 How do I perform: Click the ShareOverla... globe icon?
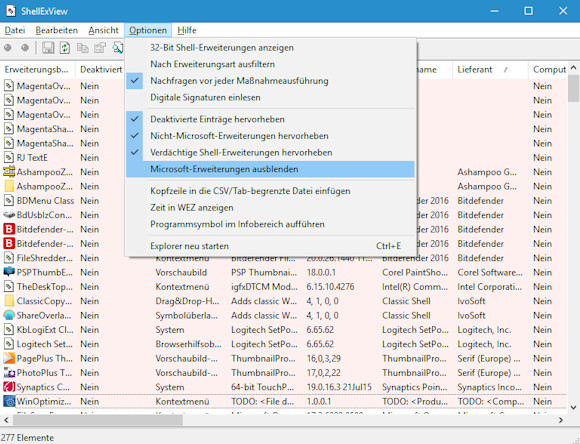tap(9, 315)
